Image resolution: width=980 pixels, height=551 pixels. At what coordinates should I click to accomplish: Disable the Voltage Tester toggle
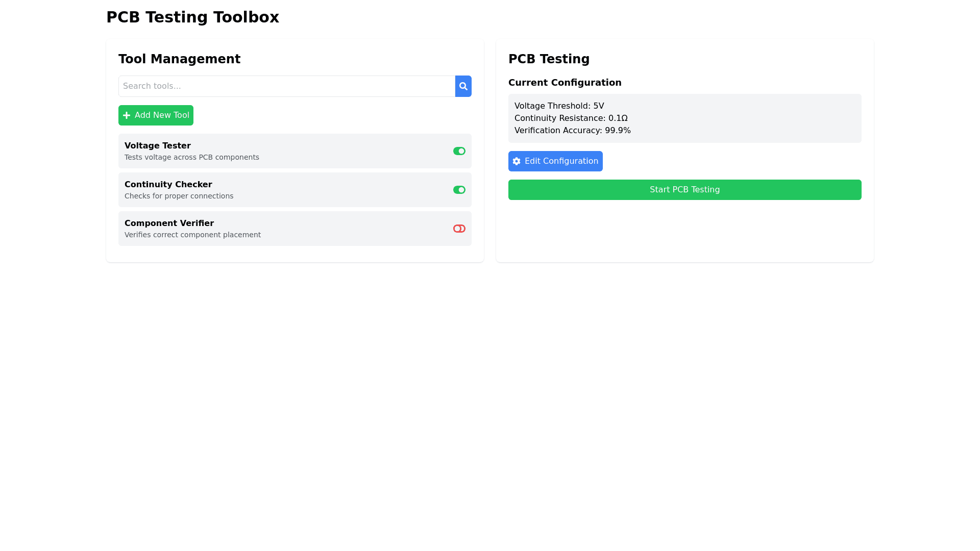pos(459,151)
